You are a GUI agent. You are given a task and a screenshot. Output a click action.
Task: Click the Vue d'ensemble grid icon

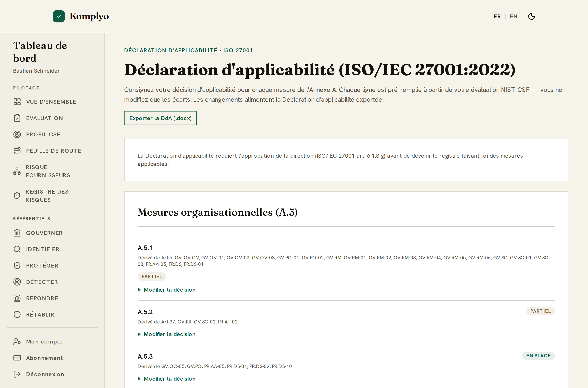tap(17, 102)
